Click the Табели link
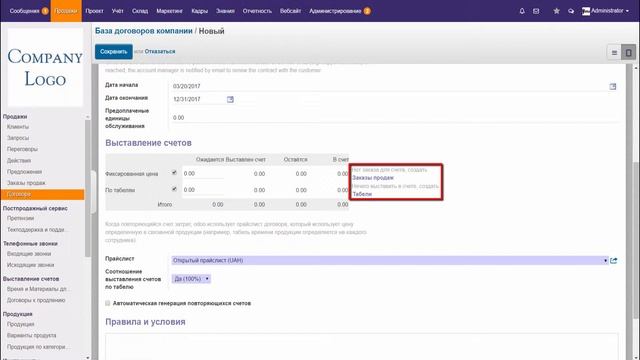The height and width of the screenshot is (360, 640). 362,194
